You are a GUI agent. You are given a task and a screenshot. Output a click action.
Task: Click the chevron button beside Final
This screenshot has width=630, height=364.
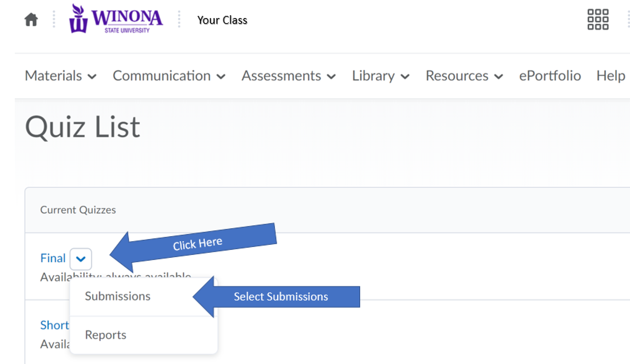tap(81, 259)
